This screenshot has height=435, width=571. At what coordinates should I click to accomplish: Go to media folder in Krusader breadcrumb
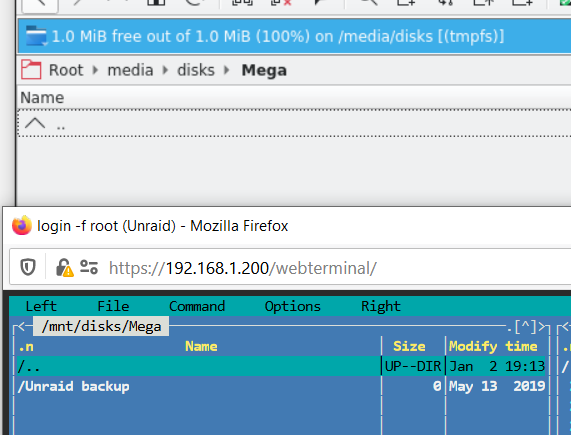tap(130, 70)
